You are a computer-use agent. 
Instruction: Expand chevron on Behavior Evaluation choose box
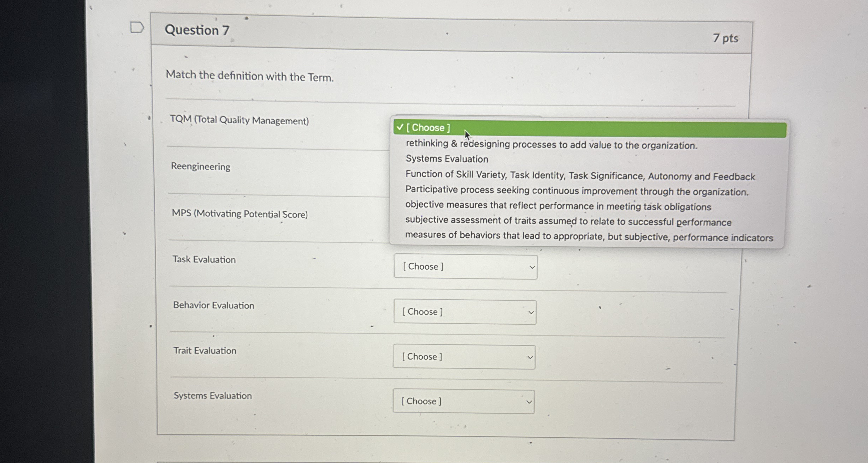tap(531, 312)
